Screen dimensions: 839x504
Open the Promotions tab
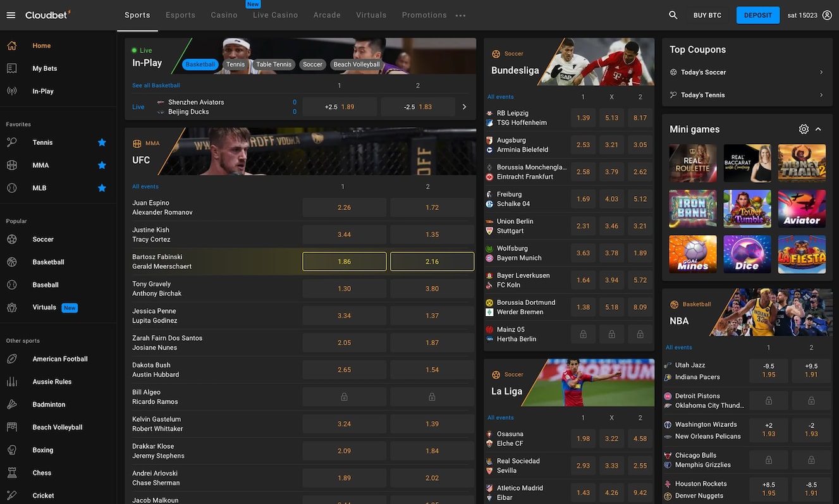tap(424, 15)
